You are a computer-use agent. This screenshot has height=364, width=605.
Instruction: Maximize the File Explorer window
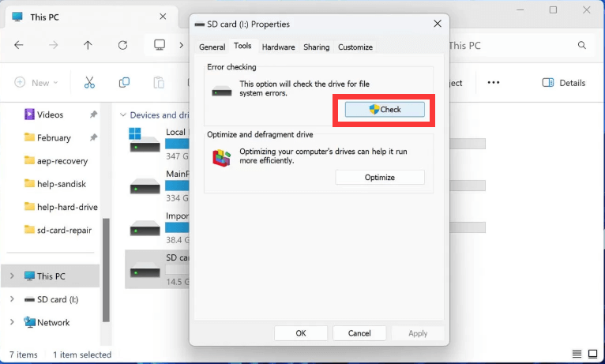(x=553, y=10)
